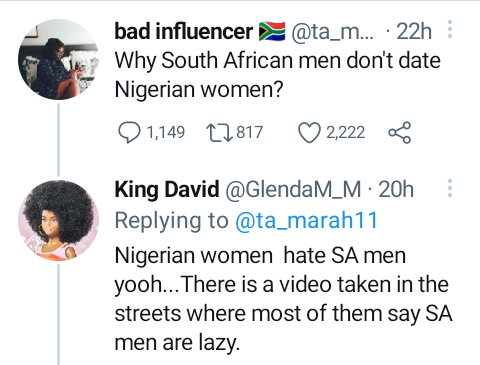
Task: Click the 817 retweets count
Action: coord(250,133)
